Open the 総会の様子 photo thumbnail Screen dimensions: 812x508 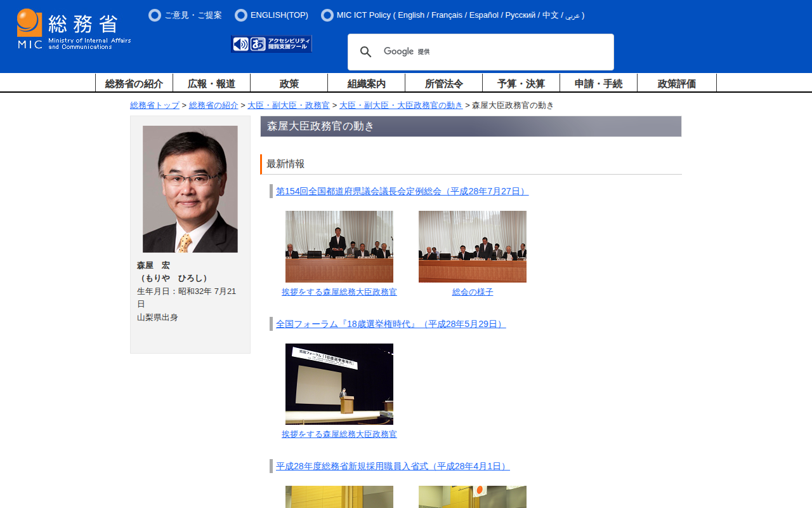point(473,246)
